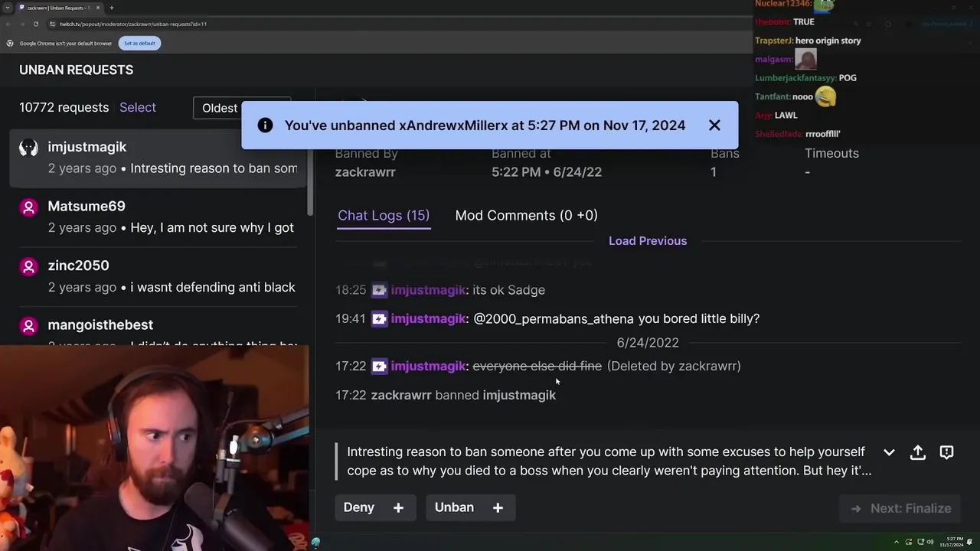980x551 pixels.
Task: Click the imjustmagik avatar in request list
Action: 28,148
